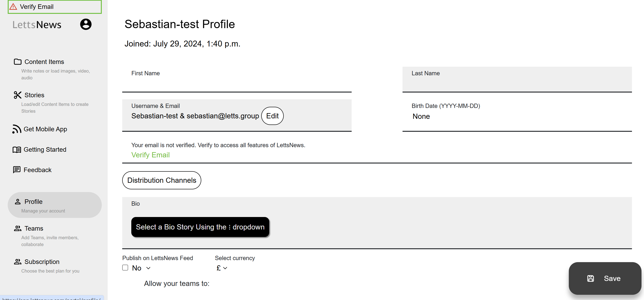Click the green Verify Email link
Viewport: 644px width, 300px height.
pos(151,155)
